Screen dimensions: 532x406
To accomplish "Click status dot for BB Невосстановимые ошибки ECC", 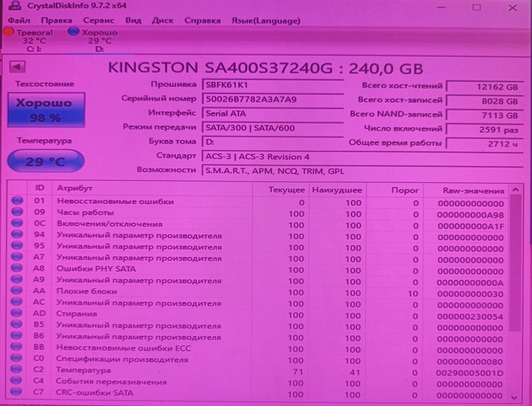I will pyautogui.click(x=16, y=346).
